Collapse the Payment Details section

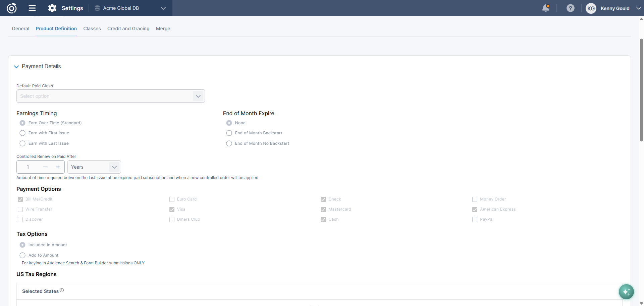coord(16,67)
